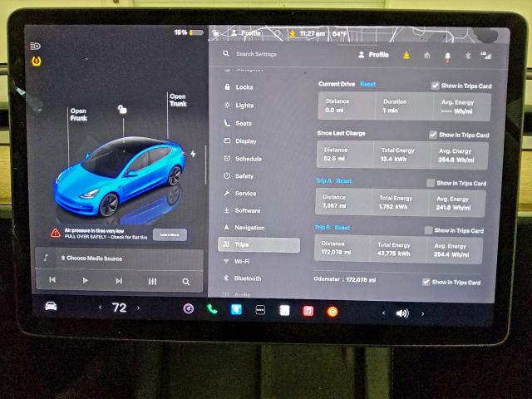Open the Bluetooth settings menu
This screenshot has height=399, width=532.
pos(242,278)
